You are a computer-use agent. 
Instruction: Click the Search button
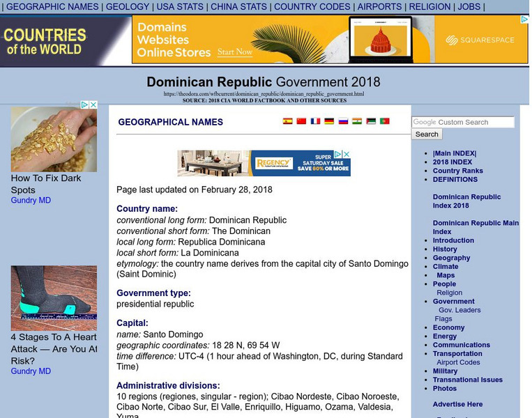(x=427, y=134)
